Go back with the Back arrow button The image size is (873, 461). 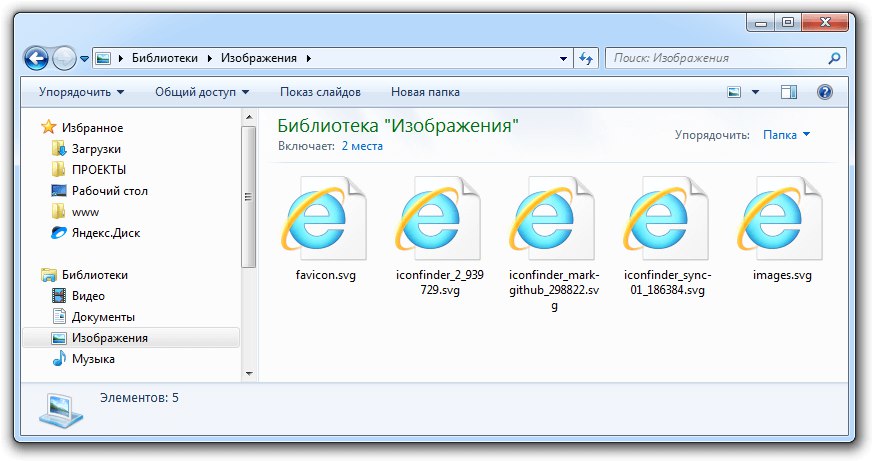coord(36,58)
